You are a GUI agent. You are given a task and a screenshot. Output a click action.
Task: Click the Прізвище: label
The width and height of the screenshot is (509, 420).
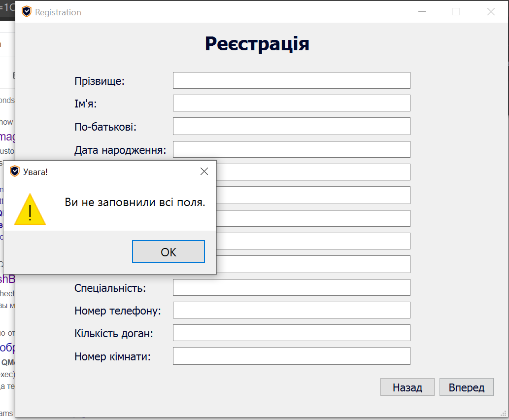point(100,81)
